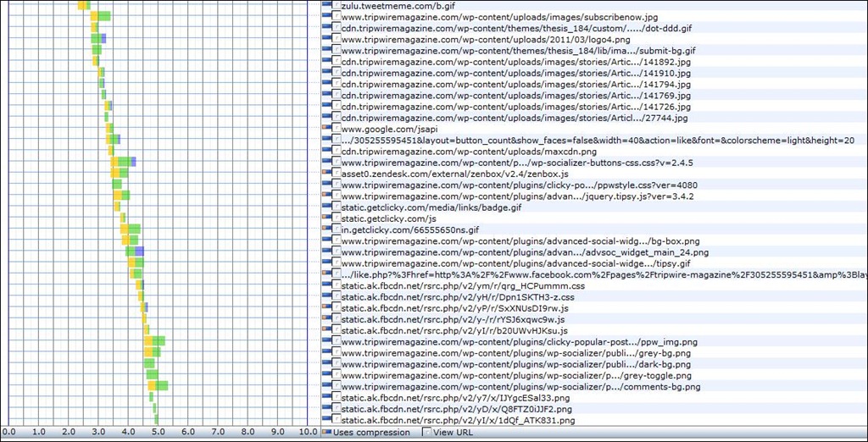868x442 pixels.
Task: Click View URL icon for 141910.jpg row
Action: tap(336, 73)
